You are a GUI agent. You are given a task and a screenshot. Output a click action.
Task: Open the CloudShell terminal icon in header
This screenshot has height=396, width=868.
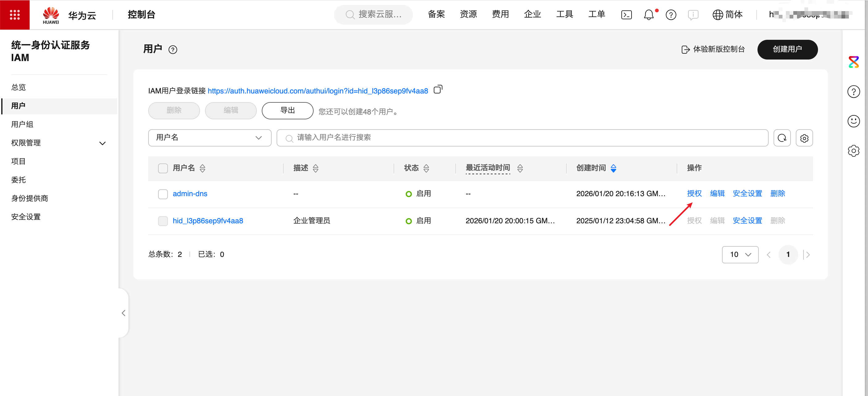[x=626, y=14]
